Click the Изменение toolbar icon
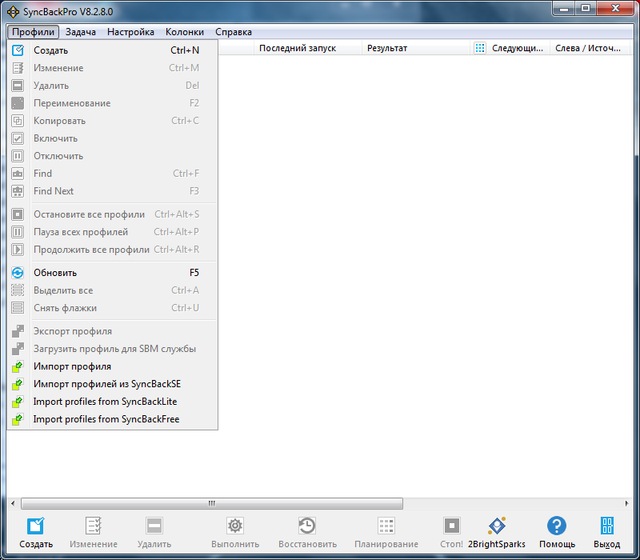The image size is (640, 560). click(x=93, y=526)
